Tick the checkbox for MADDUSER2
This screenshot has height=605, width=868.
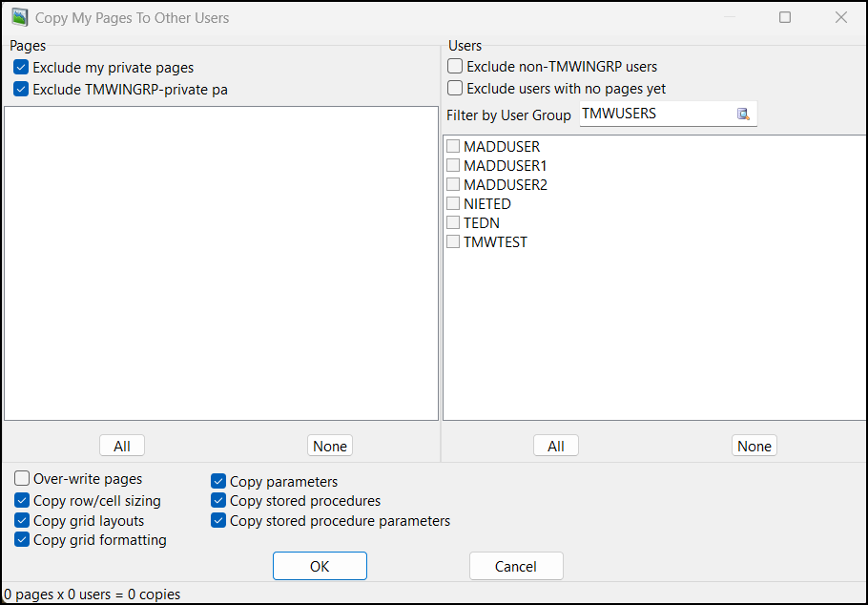[453, 184]
